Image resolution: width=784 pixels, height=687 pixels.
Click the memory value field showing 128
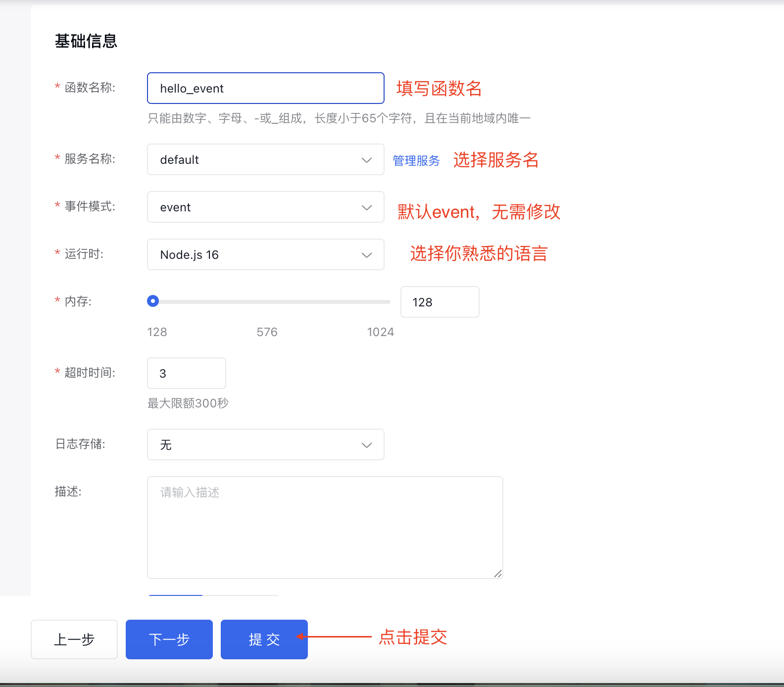[x=440, y=302]
